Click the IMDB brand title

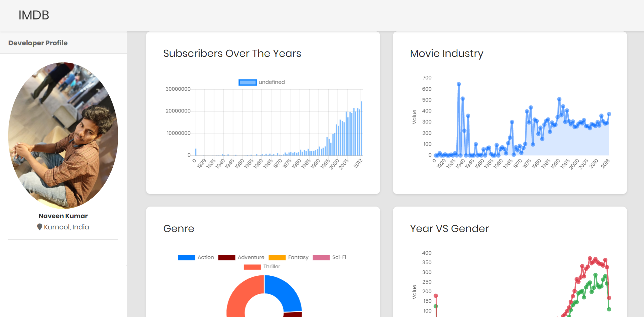[x=34, y=15]
